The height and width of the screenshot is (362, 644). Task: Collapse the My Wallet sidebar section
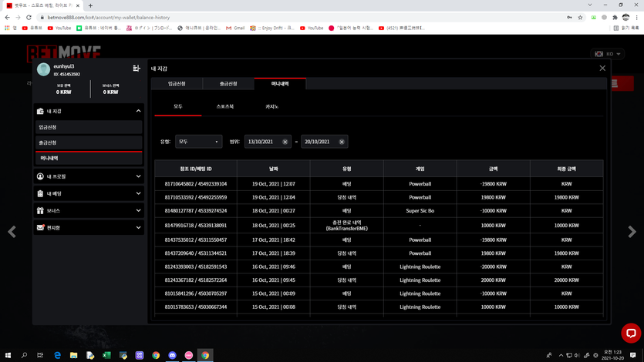[x=89, y=111]
